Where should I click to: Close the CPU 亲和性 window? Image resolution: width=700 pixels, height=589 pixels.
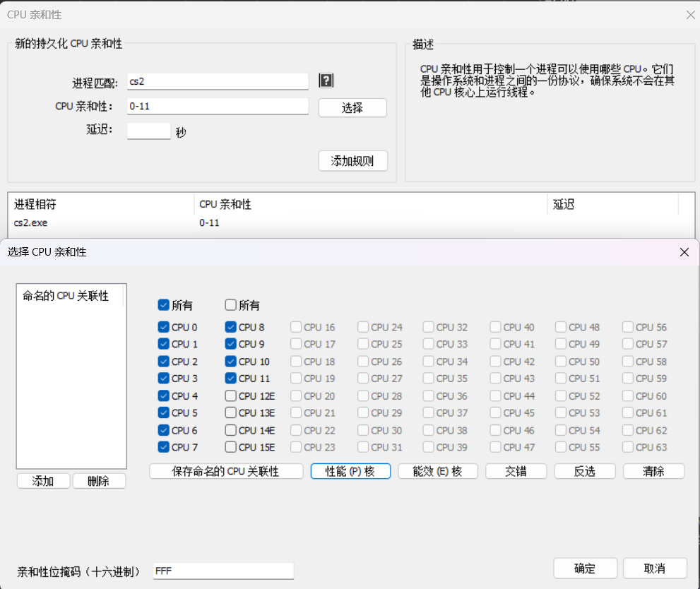(x=690, y=15)
